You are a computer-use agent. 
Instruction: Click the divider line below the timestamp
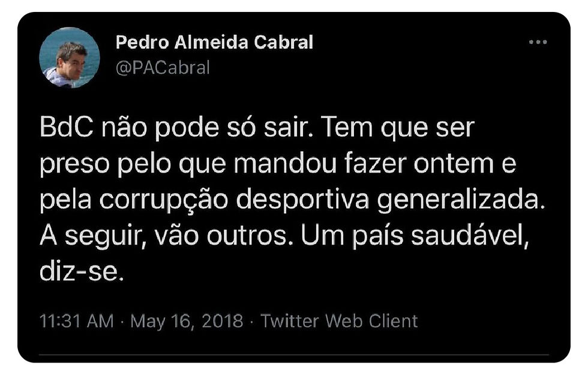click(294, 354)
